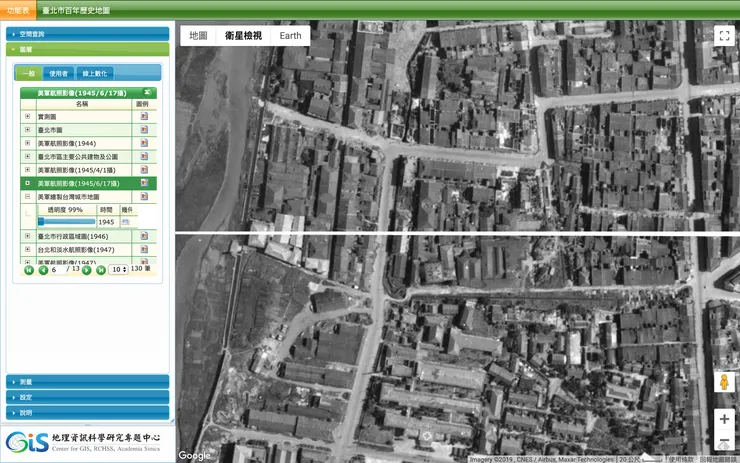
Task: Click the 圖例 column header
Action: click(142, 104)
